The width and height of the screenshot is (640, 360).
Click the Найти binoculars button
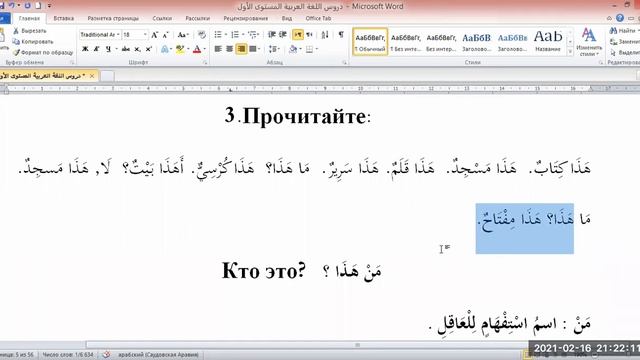pyautogui.click(x=623, y=31)
